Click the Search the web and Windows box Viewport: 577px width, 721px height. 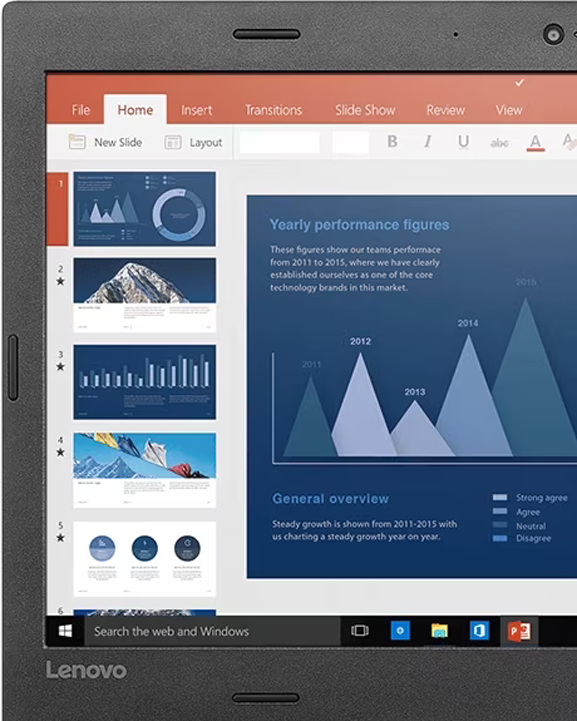point(212,631)
